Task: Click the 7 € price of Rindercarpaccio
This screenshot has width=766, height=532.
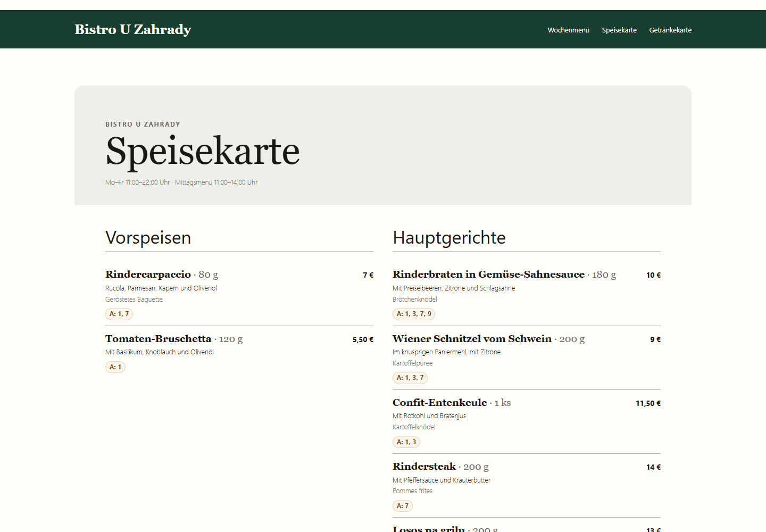Action: point(368,275)
